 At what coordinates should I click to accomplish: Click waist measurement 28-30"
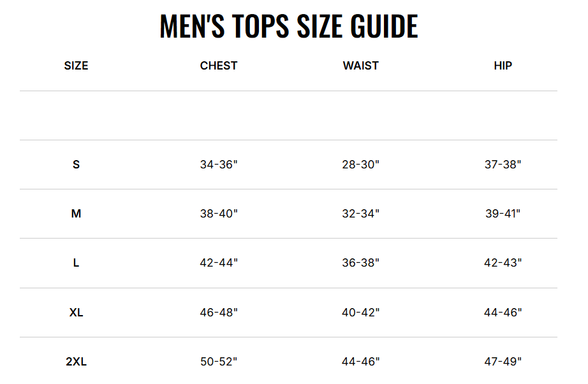click(360, 165)
